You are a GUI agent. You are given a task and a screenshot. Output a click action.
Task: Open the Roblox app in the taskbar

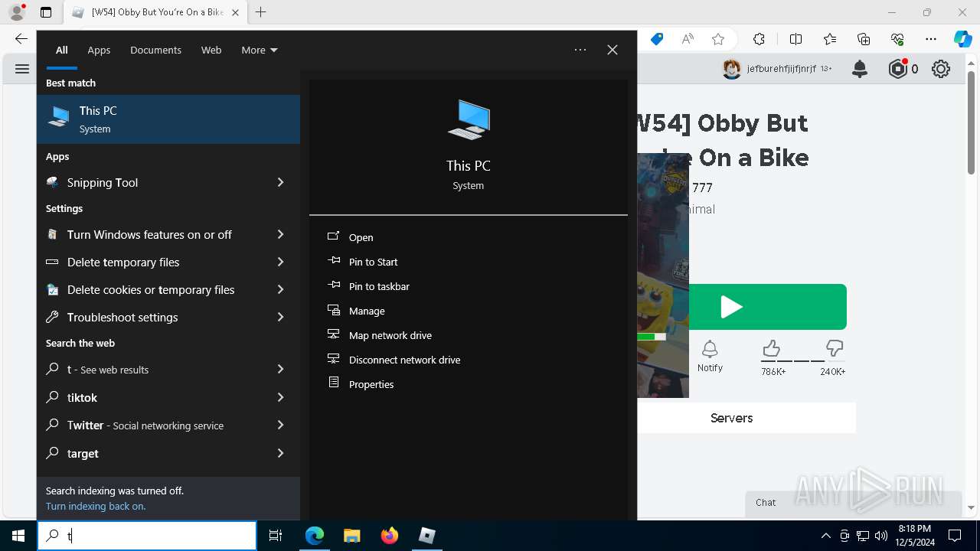tap(427, 536)
